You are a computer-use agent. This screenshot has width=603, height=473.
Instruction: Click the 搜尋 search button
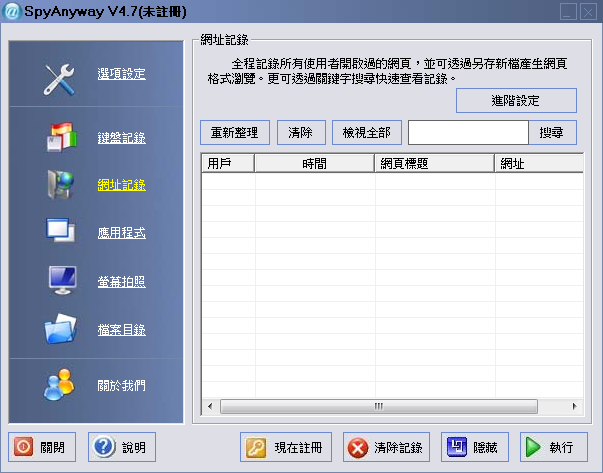(552, 133)
